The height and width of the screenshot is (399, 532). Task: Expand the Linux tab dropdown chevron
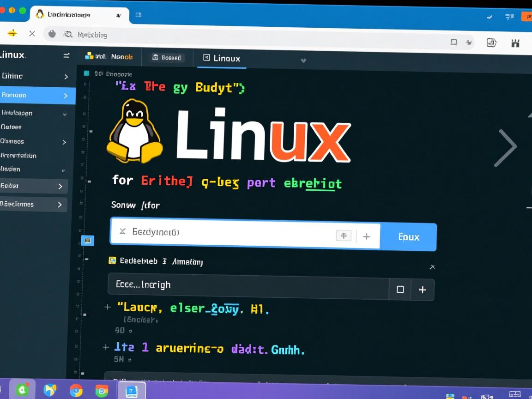point(303,60)
